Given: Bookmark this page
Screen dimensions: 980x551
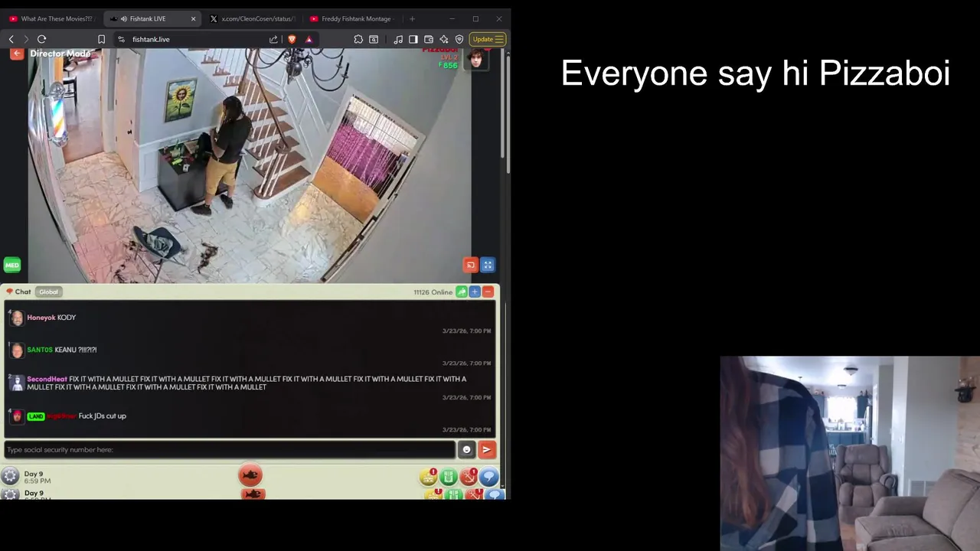Looking at the screenshot, I should pyautogui.click(x=101, y=39).
